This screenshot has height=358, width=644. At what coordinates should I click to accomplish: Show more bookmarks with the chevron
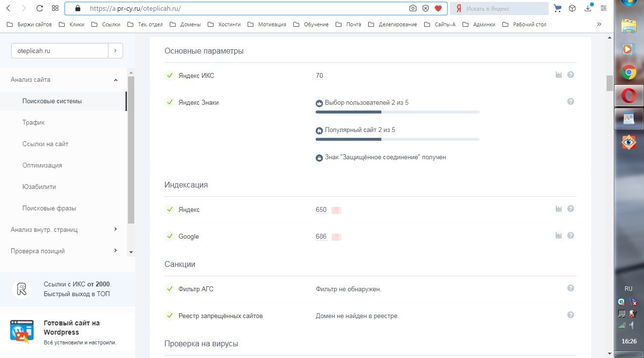coord(599,24)
